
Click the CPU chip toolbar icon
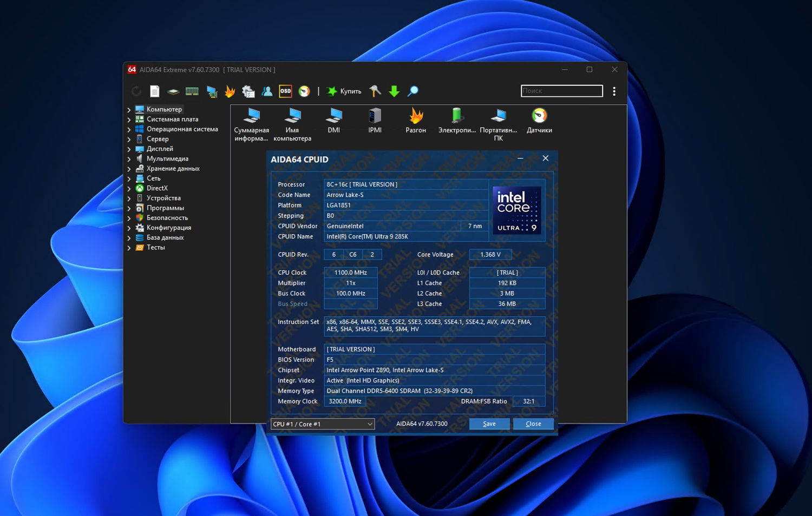click(x=173, y=91)
